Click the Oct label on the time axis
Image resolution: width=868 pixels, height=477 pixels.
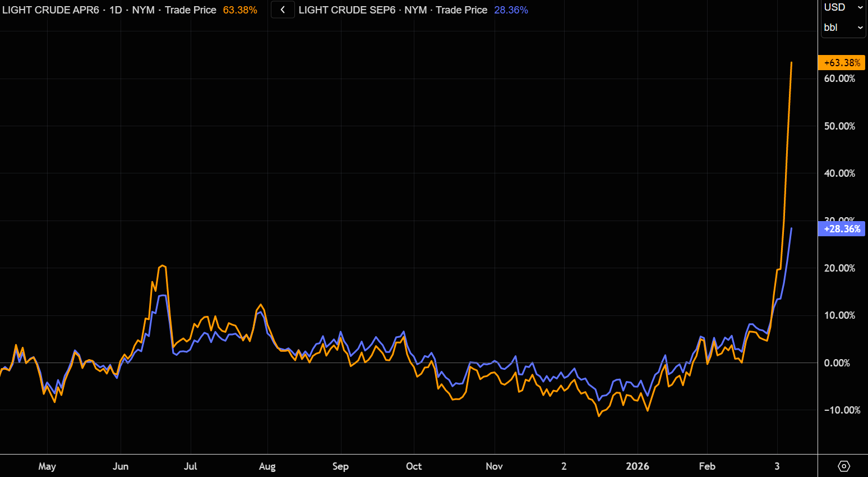pos(414,466)
